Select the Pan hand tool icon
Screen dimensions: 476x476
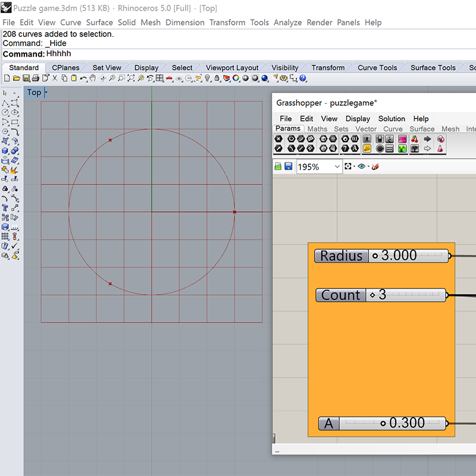[x=93, y=79]
